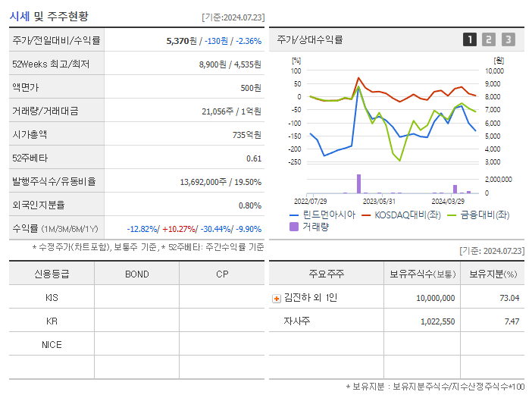Click the 보유지분(%) column header
This screenshot has width=532, height=398.
(x=493, y=274)
